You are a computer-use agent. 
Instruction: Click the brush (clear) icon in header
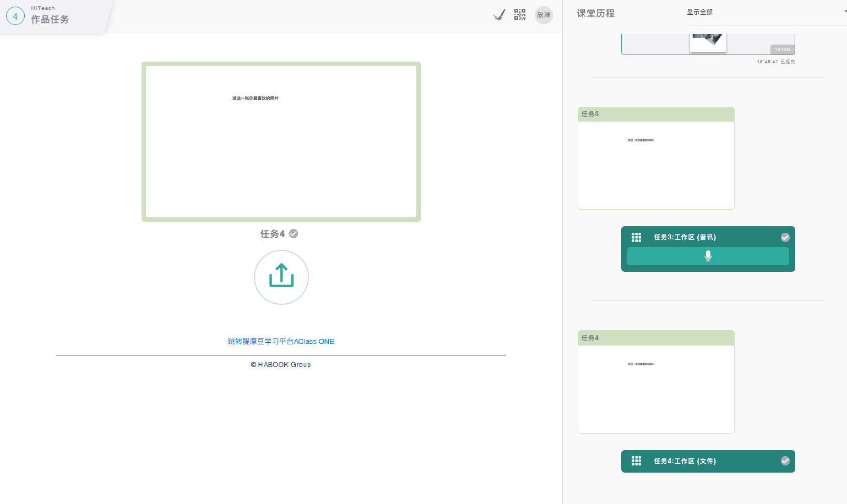click(499, 15)
